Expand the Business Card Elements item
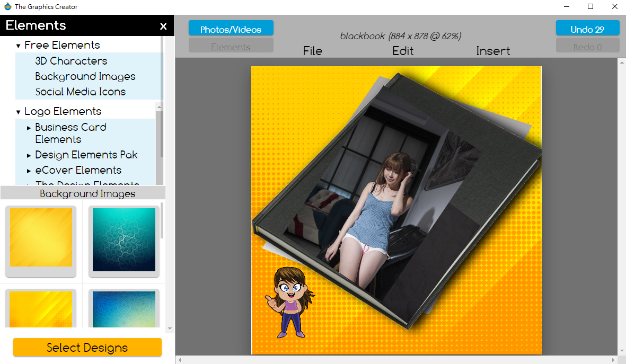The height and width of the screenshot is (364, 626). pos(29,128)
